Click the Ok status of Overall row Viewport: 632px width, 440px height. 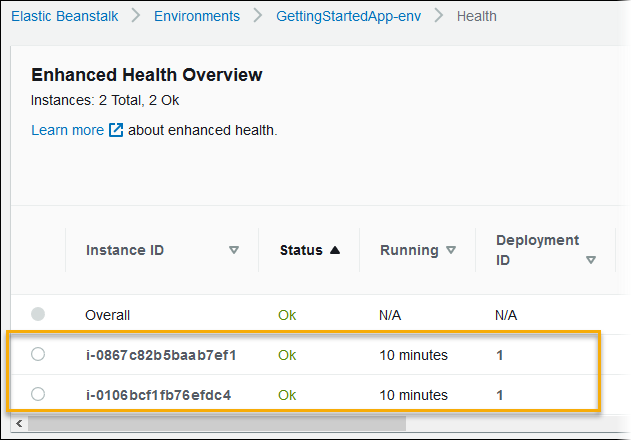point(288,314)
